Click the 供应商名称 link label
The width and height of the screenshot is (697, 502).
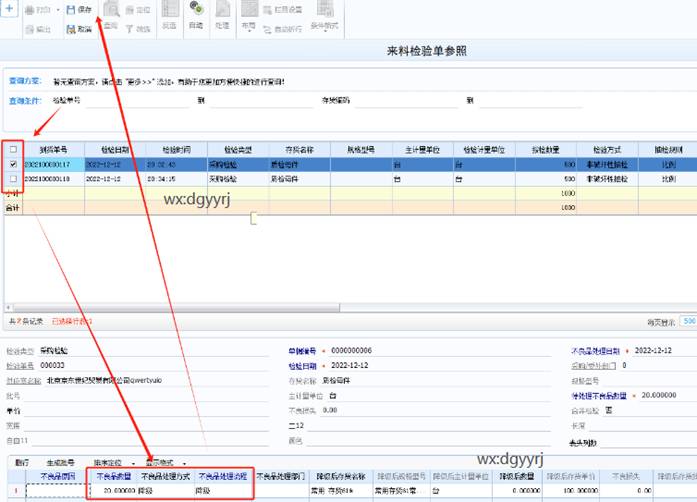coord(24,381)
